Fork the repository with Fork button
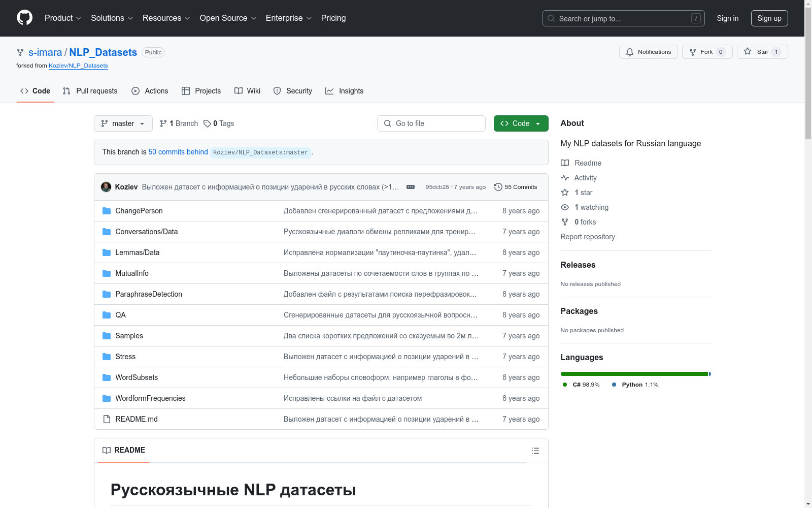Image resolution: width=812 pixels, height=508 pixels. click(x=707, y=52)
